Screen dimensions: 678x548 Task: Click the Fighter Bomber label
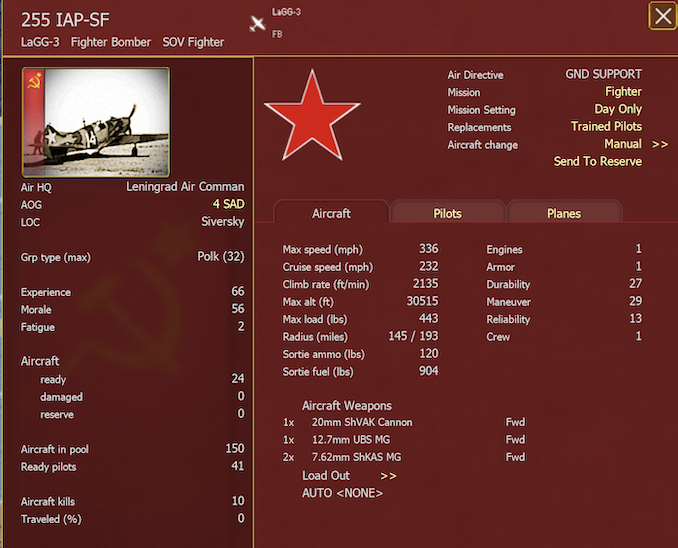click(x=111, y=42)
